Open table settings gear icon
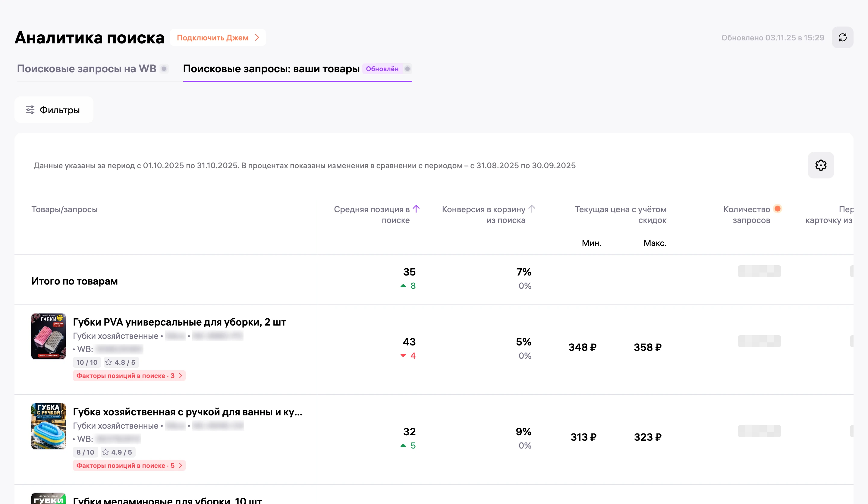Screen dimensions: 868x504 [820, 165]
